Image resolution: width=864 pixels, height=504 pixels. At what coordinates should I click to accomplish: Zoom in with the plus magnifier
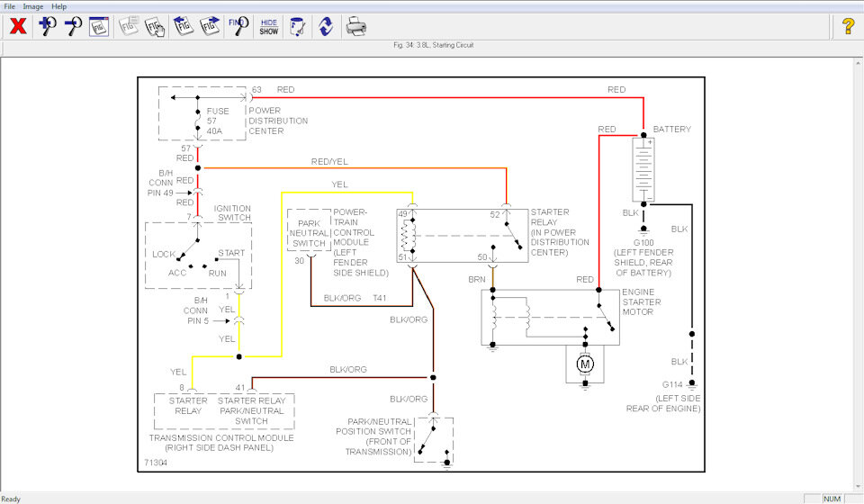(x=48, y=26)
